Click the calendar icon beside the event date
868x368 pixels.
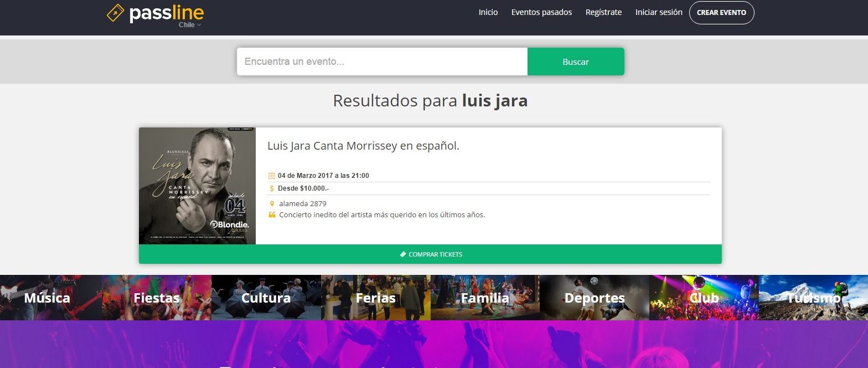(x=272, y=176)
